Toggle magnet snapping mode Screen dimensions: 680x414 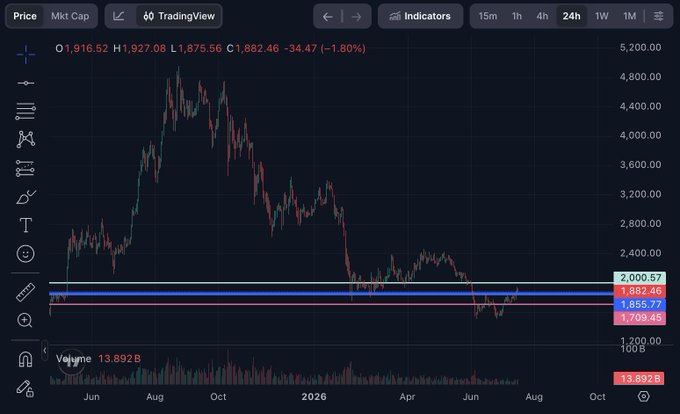[25, 359]
